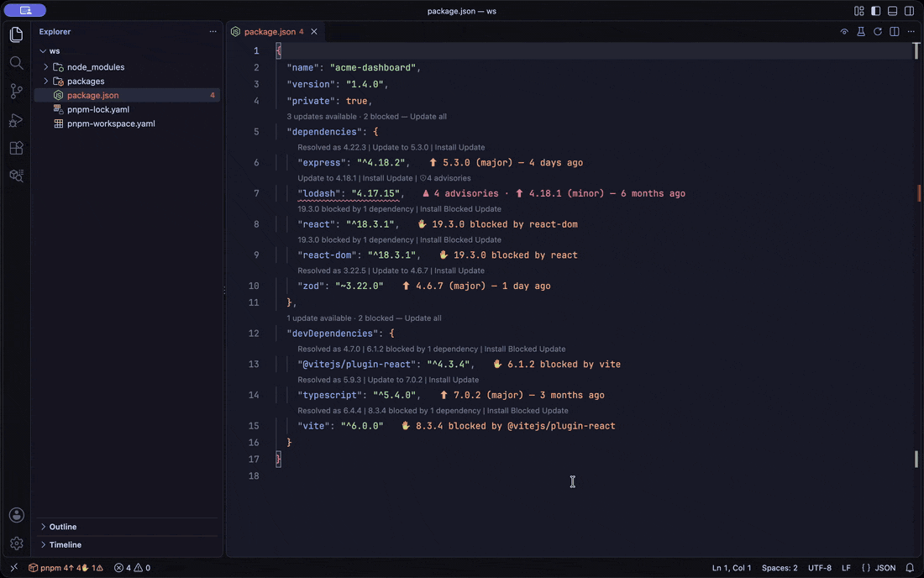Expand the packages folder
The image size is (924, 578).
(46, 81)
